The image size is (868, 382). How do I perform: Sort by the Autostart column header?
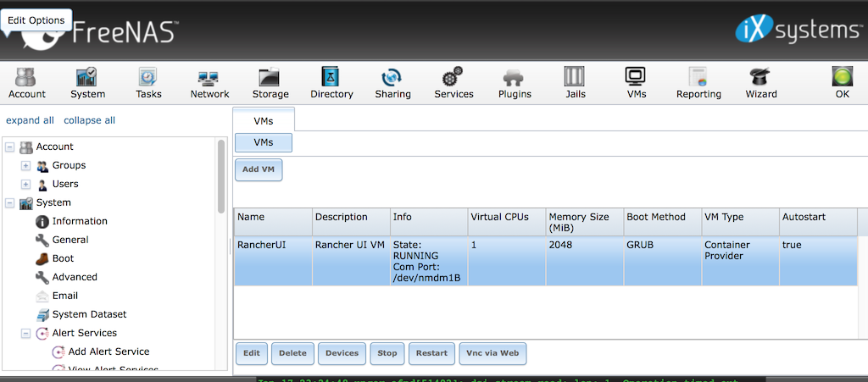[x=818, y=222]
